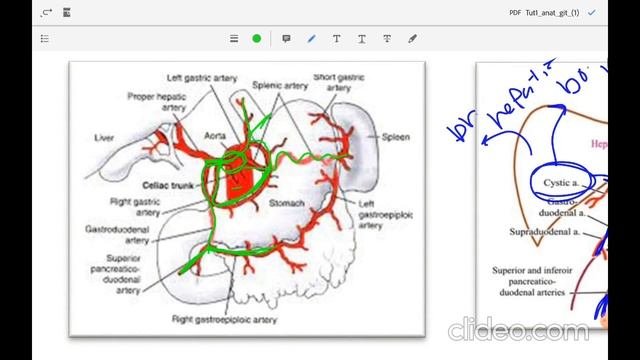Tap the 'Liver' label
Viewport: 640px width, 360px height.
pos(104,138)
